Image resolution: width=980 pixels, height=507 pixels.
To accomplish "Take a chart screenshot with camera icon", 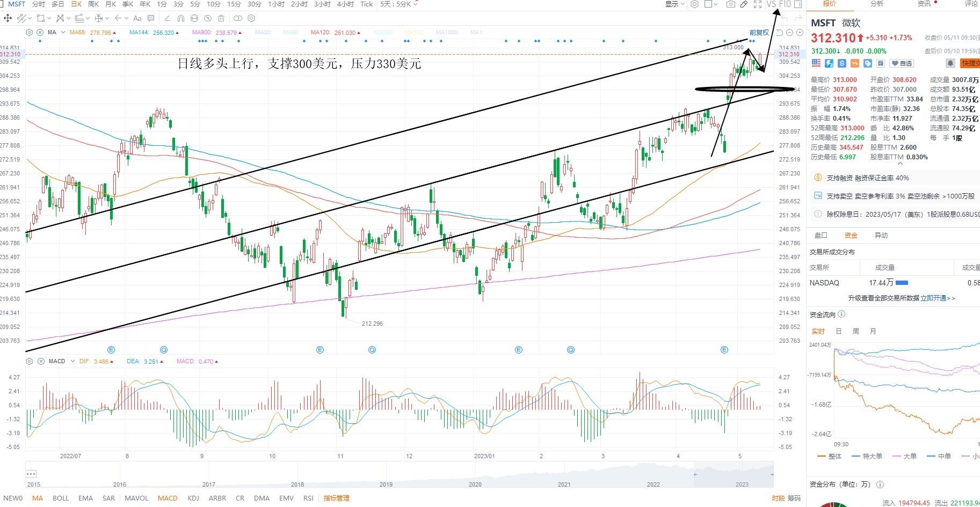I will [730, 4].
